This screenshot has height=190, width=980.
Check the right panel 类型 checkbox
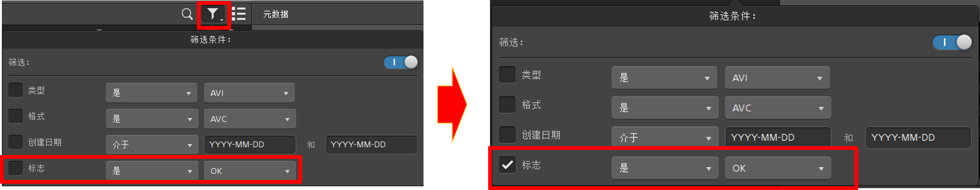coord(507,75)
